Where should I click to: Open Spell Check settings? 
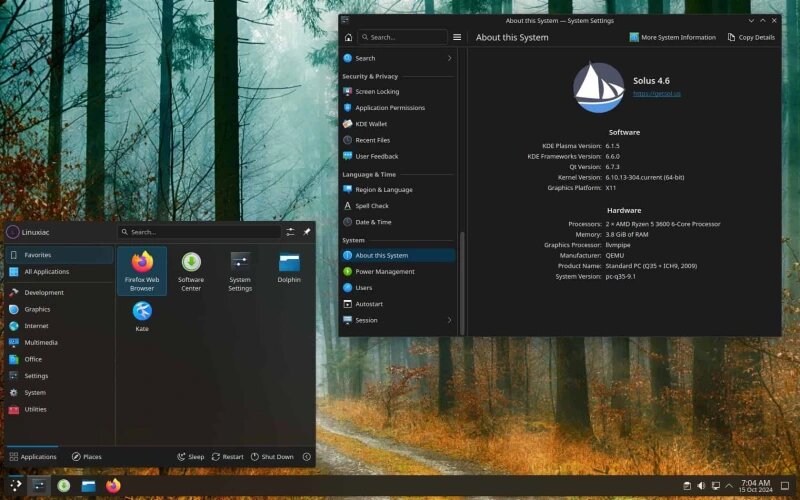[398, 206]
